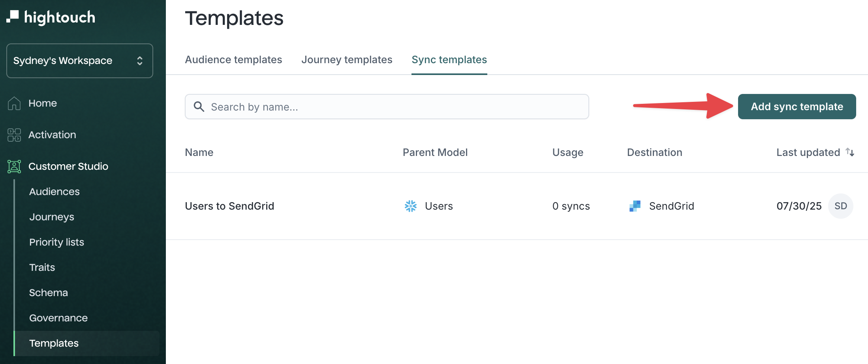Screen dimensions: 868x364
Task: Click the SD user avatar
Action: click(x=841, y=206)
